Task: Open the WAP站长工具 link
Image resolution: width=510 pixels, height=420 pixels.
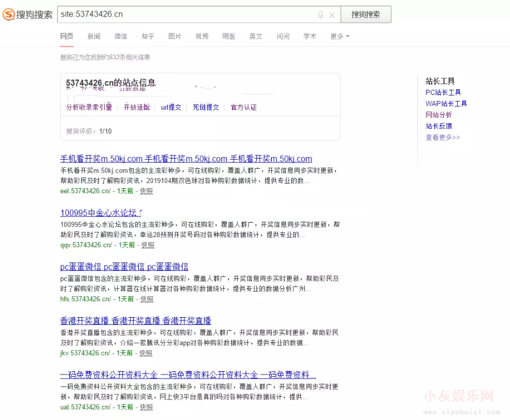Action: coord(447,103)
